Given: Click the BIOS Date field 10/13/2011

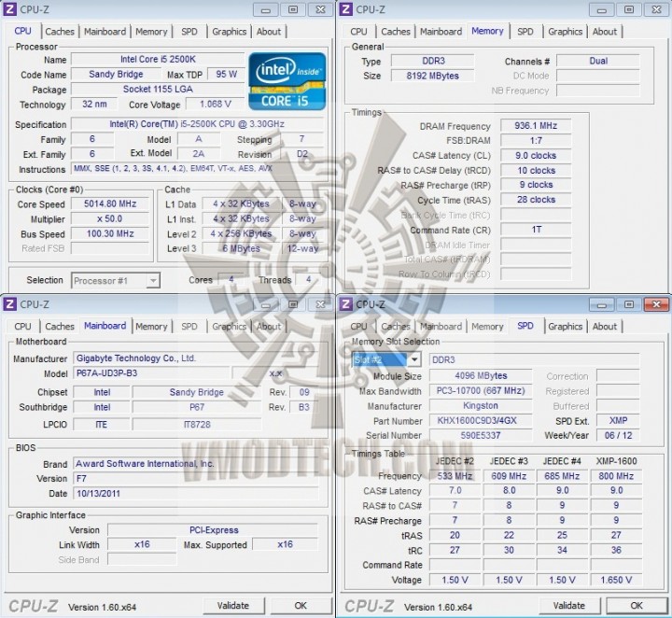Looking at the screenshot, I should click(x=196, y=494).
